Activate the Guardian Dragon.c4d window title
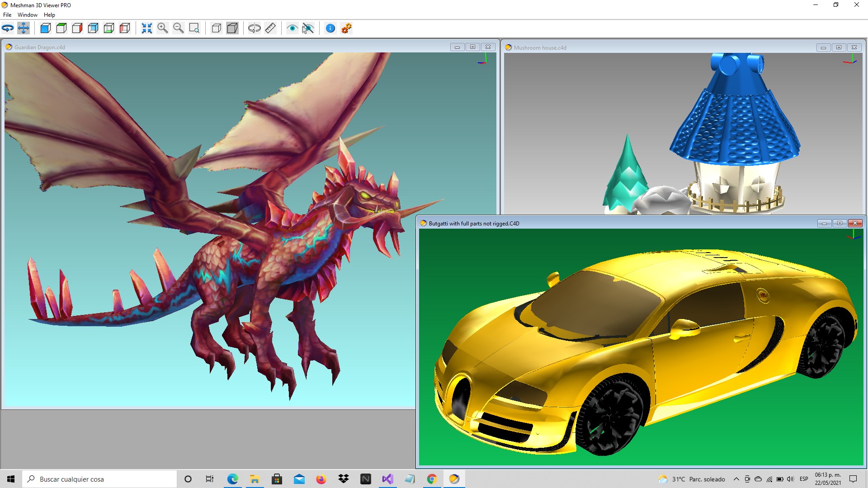The height and width of the screenshot is (488, 868). tap(40, 47)
